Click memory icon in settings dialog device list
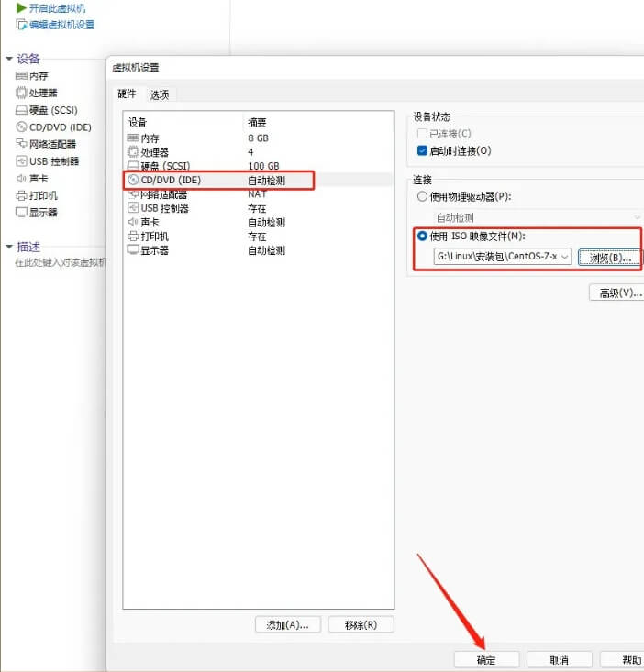The height and width of the screenshot is (672, 644). (133, 138)
